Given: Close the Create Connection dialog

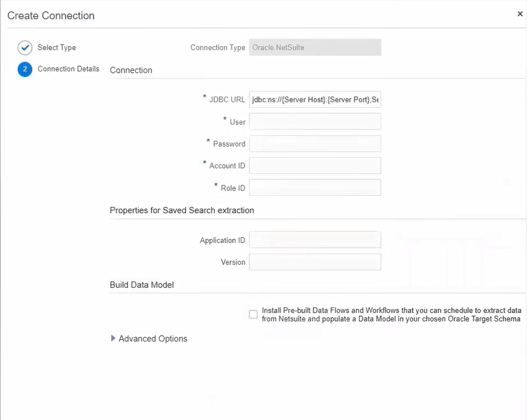Looking at the screenshot, I should 520,14.
